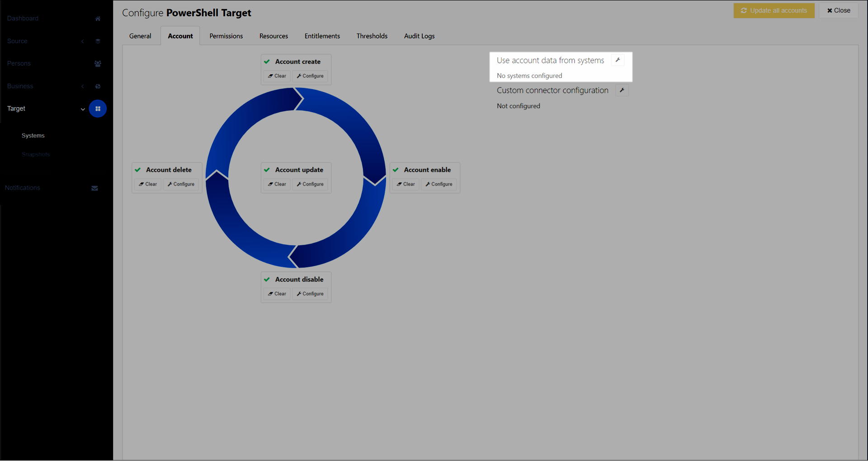Screen dimensions: 868x461
Task: Expand the Source menu chevron
Action: tap(83, 41)
